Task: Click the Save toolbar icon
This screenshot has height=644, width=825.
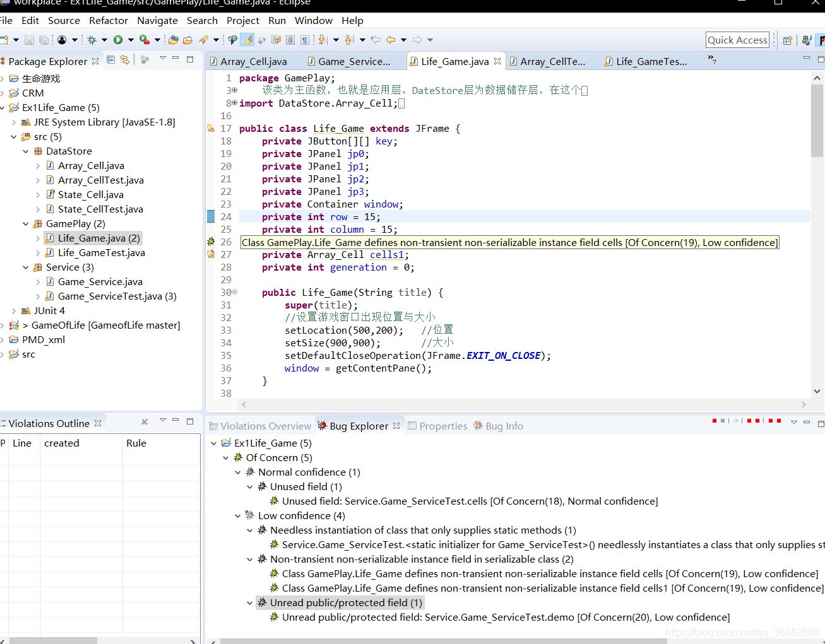Action: 29,40
